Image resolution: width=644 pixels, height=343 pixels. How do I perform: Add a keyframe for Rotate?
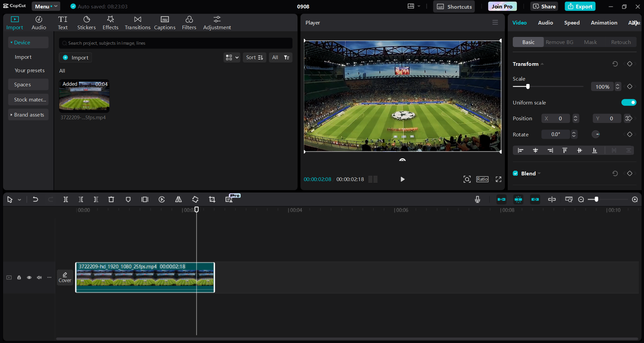pos(629,134)
